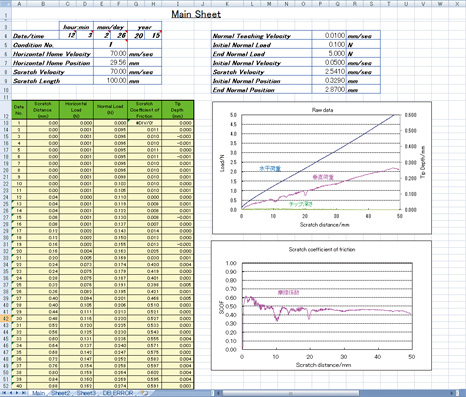Open the Sheet3 tab
Image resolution: width=466 pixels, height=397 pixels.
point(86,393)
